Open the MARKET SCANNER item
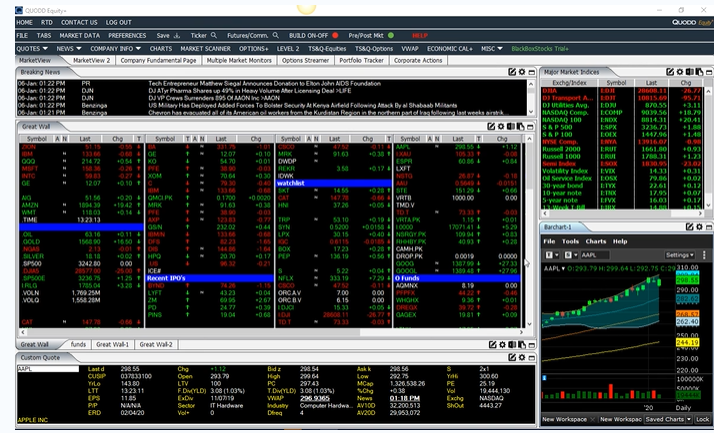Viewport: 714px width, 433px height. [x=205, y=48]
